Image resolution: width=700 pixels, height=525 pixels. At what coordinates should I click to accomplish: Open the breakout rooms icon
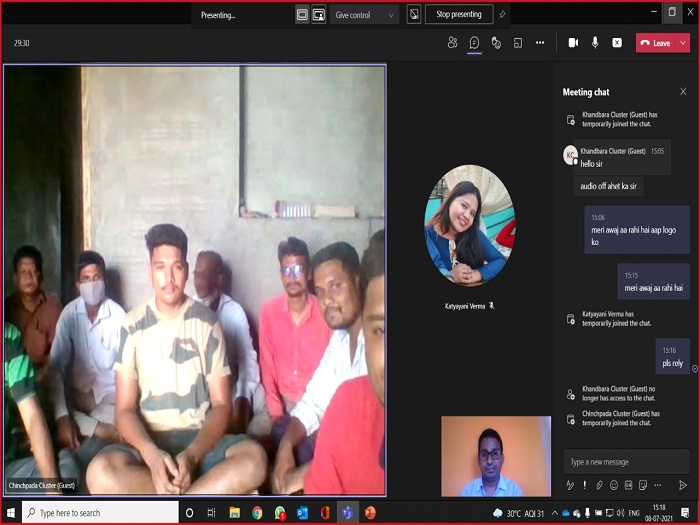click(517, 43)
